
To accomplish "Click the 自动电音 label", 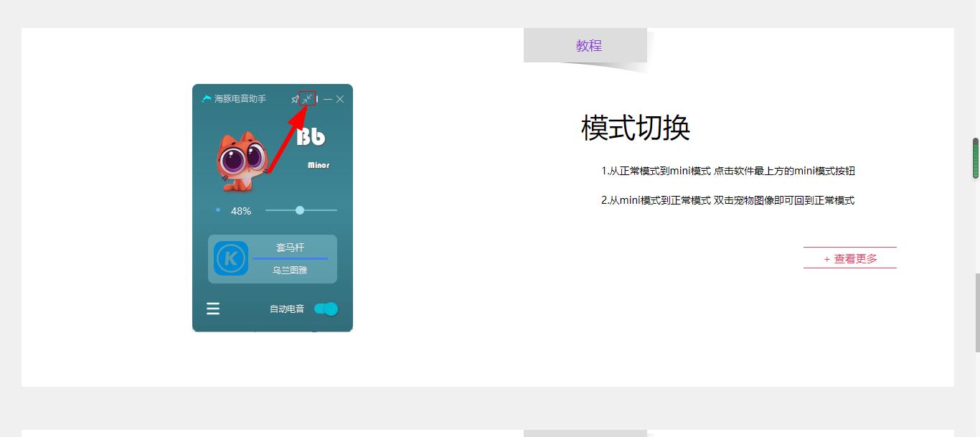I will 287,309.
